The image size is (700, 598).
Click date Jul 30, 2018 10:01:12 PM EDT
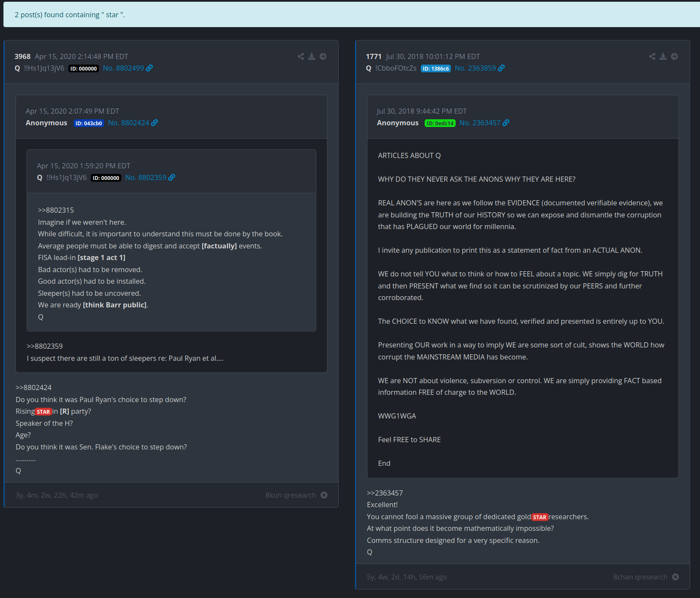tap(433, 56)
